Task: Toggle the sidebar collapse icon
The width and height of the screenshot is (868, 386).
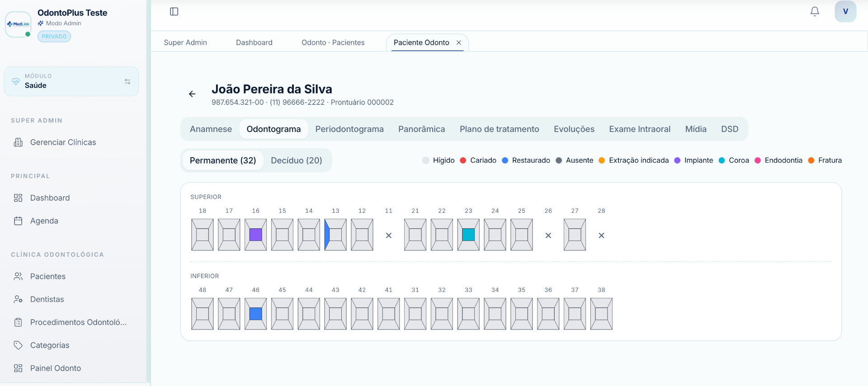Action: [x=174, y=12]
